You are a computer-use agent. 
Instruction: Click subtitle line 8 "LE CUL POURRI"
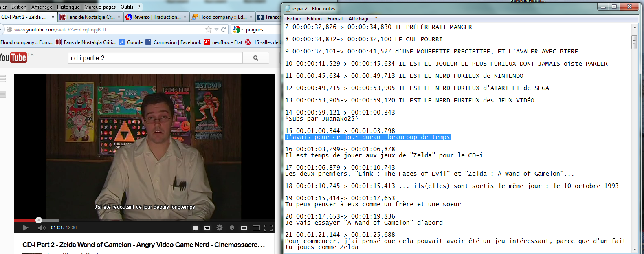pos(364,39)
